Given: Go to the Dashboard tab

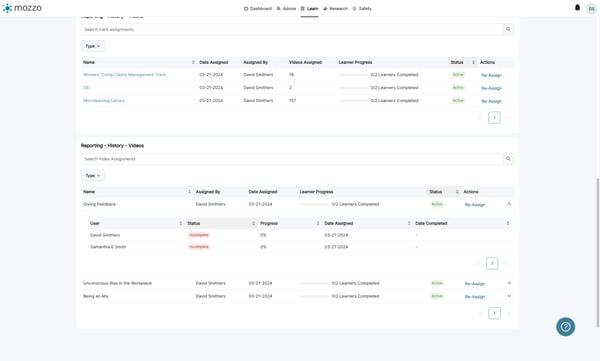Looking at the screenshot, I should coord(258,8).
